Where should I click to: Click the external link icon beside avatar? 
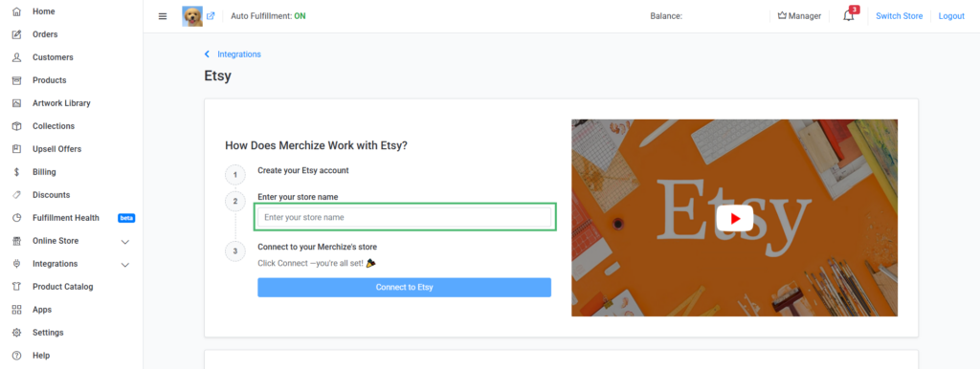click(x=211, y=16)
